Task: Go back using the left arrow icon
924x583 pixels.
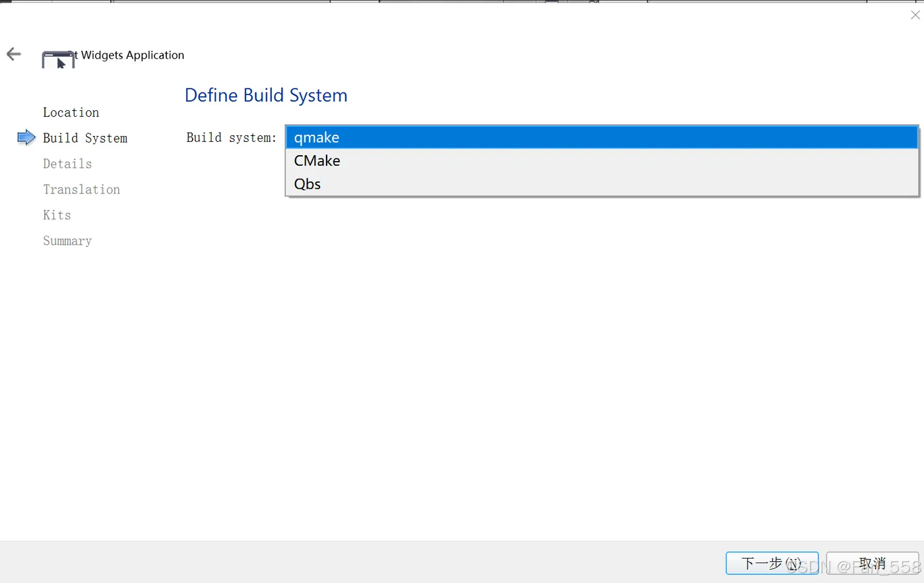Action: 14,54
